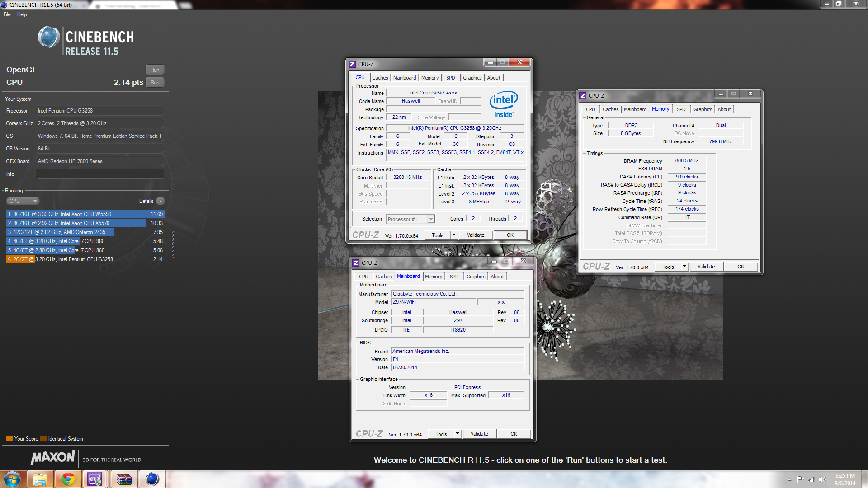
Task: Click the Cinebench logo sphere
Action: pos(48,37)
